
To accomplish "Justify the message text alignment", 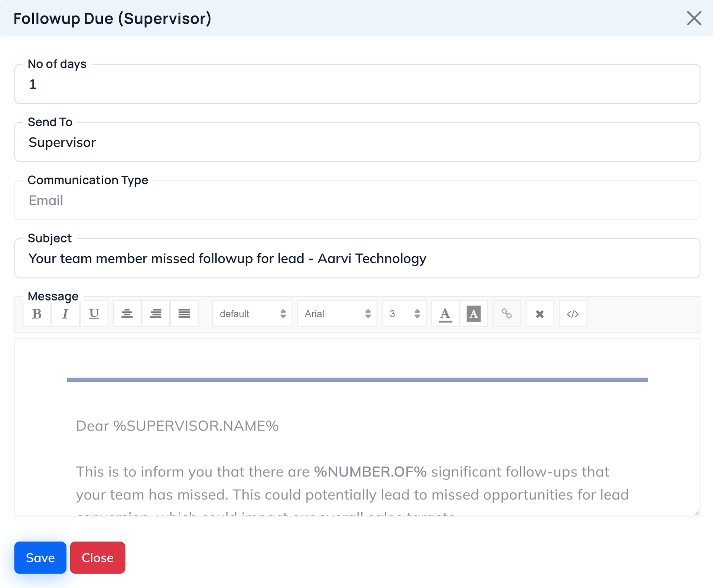I will pyautogui.click(x=184, y=314).
